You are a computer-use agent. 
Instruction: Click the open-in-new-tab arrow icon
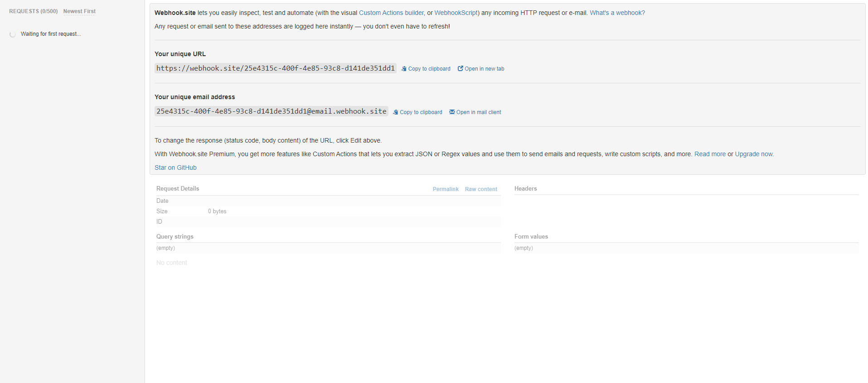(461, 68)
